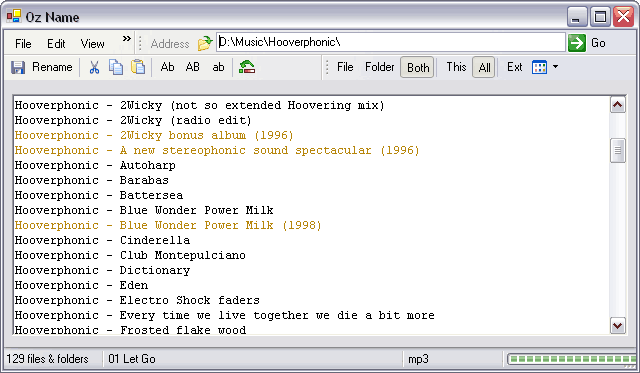Select 'Every time we live together' row
The image size is (640, 373).
pos(224,315)
